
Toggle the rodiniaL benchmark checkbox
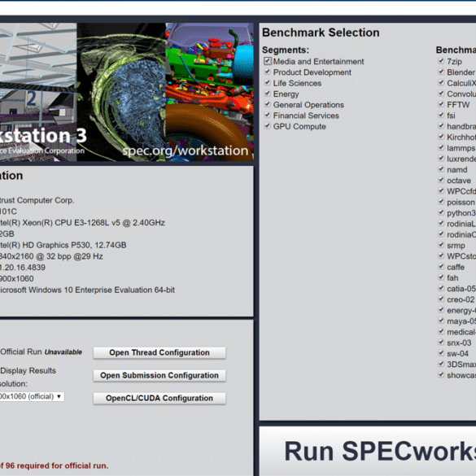click(441, 224)
